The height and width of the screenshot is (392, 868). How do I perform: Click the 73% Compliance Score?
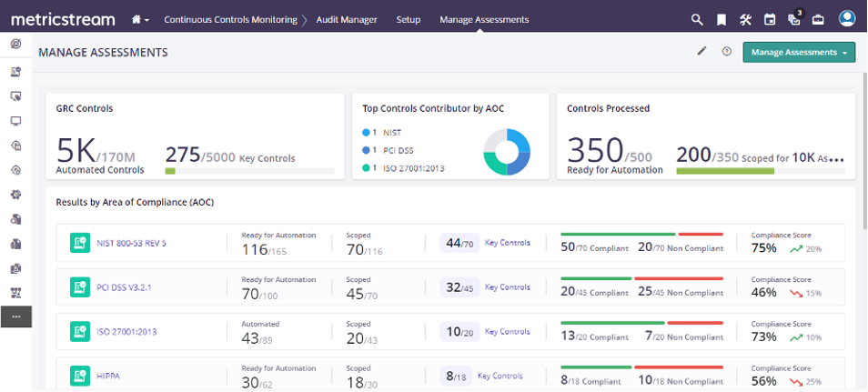764,337
